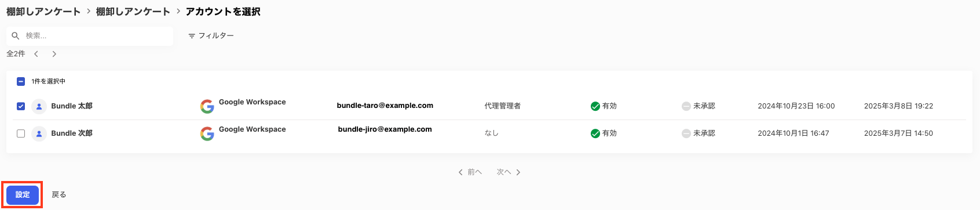This screenshot has height=210, width=980.
Task: Click Google logo in Bundle 次郎 row
Action: tap(207, 134)
